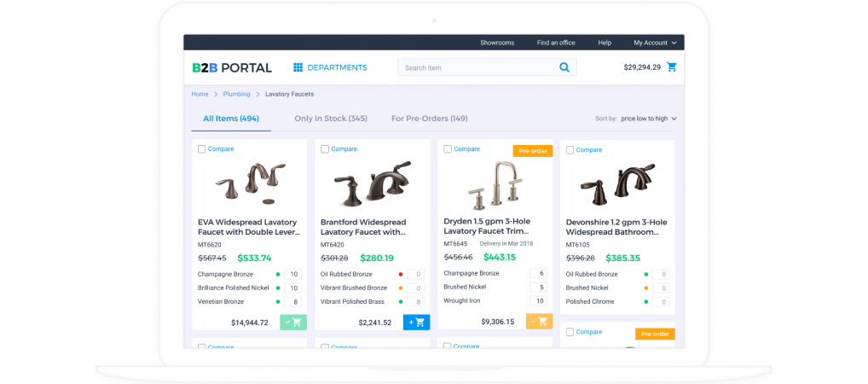868x384 pixels.
Task: Click SKU MT6620 text
Action: [209, 244]
